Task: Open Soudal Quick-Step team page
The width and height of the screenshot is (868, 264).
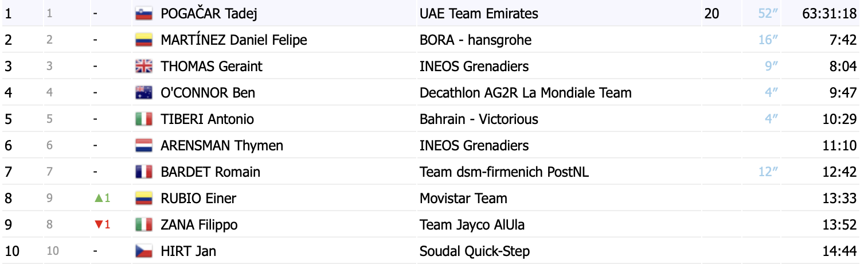Action: click(475, 251)
